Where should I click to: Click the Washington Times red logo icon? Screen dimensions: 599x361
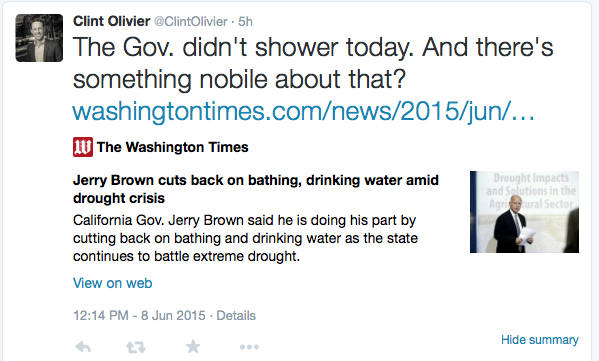coord(83,147)
